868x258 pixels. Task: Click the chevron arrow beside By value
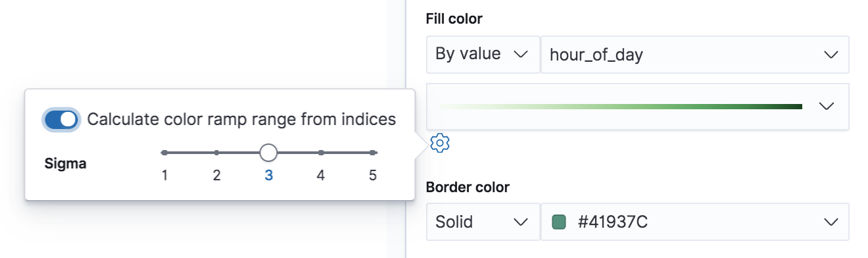(x=521, y=55)
